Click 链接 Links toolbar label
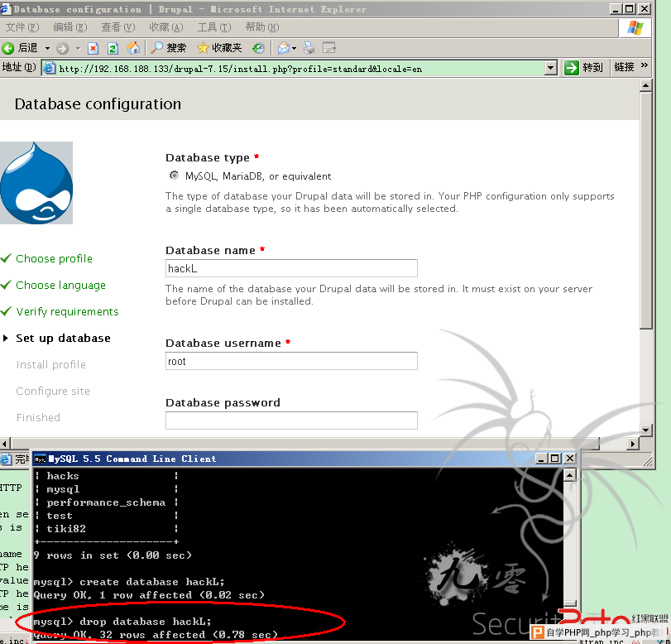The height and width of the screenshot is (644, 671). (624, 67)
